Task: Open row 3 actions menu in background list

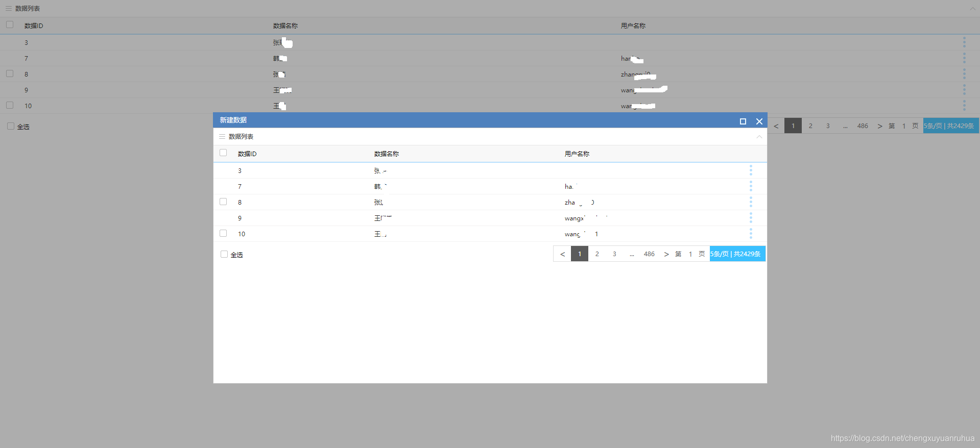Action: pyautogui.click(x=964, y=42)
